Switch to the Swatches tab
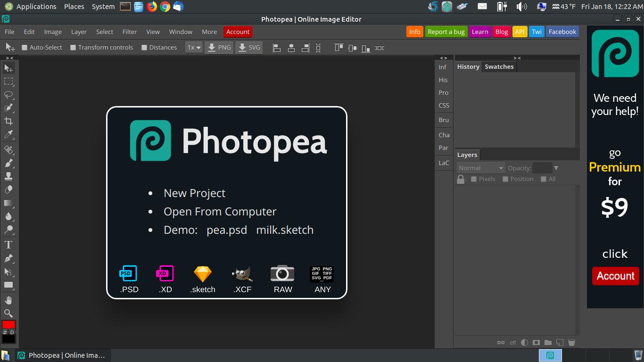The image size is (644, 362). 499,67
